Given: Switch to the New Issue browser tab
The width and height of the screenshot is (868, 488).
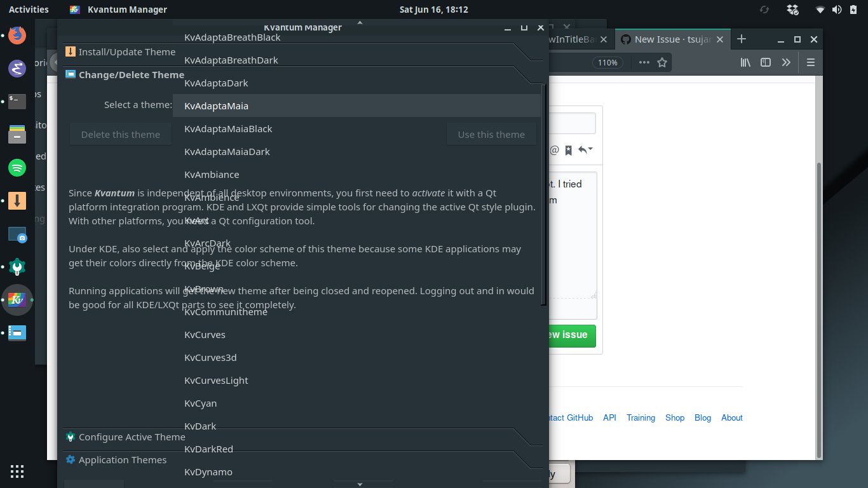Looking at the screenshot, I should (671, 39).
